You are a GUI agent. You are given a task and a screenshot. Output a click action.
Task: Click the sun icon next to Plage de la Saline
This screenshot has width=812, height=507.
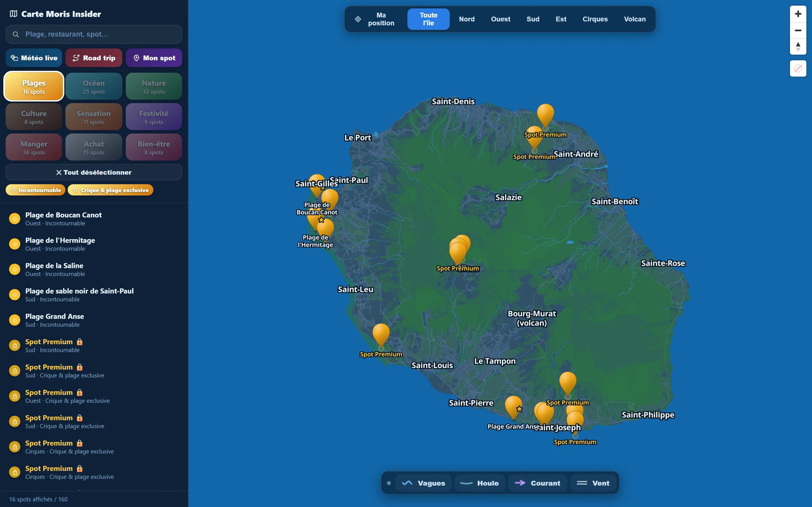click(x=14, y=270)
